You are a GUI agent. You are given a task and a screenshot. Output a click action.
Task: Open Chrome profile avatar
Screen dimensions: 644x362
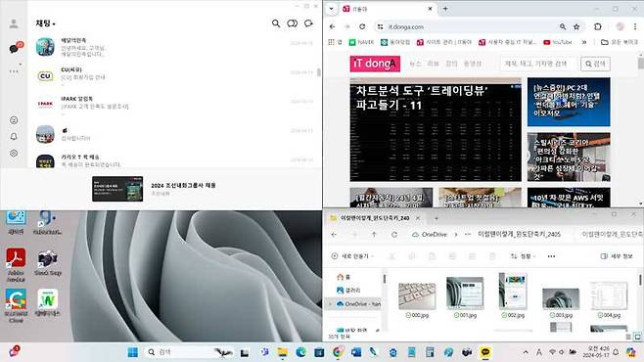click(x=620, y=26)
